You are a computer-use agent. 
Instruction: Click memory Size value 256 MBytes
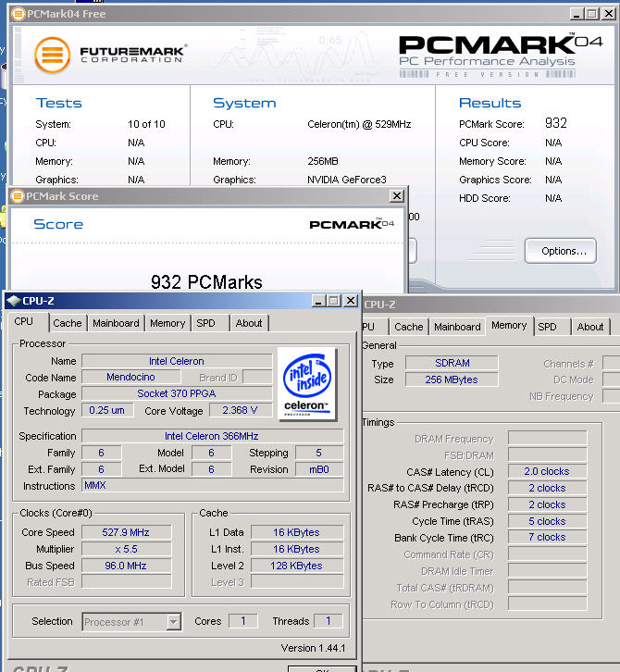pos(452,380)
